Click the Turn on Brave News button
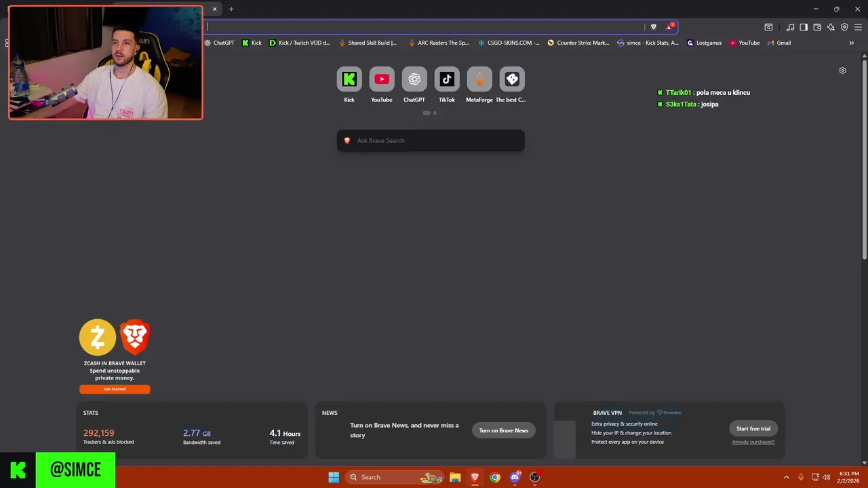 coord(504,430)
